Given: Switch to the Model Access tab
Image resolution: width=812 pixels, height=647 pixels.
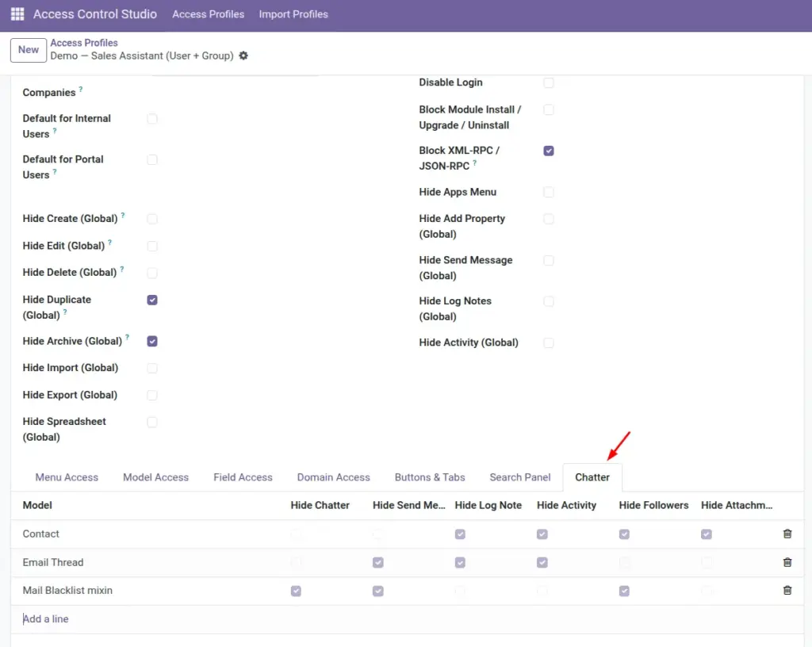Looking at the screenshot, I should (x=156, y=477).
